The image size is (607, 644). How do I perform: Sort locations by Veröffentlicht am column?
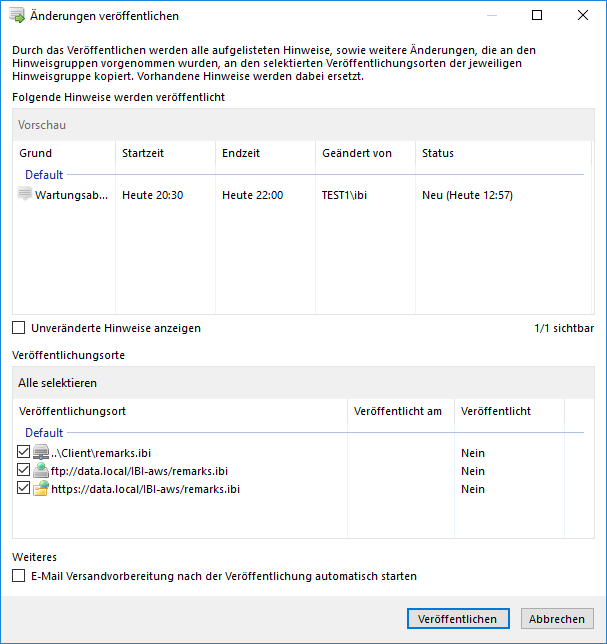pyautogui.click(x=397, y=411)
